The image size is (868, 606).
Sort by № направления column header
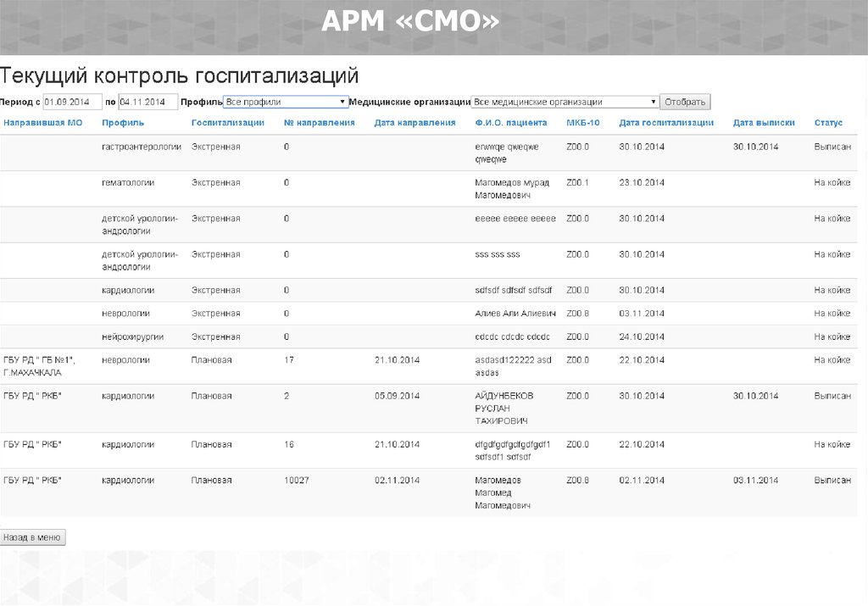click(x=319, y=123)
